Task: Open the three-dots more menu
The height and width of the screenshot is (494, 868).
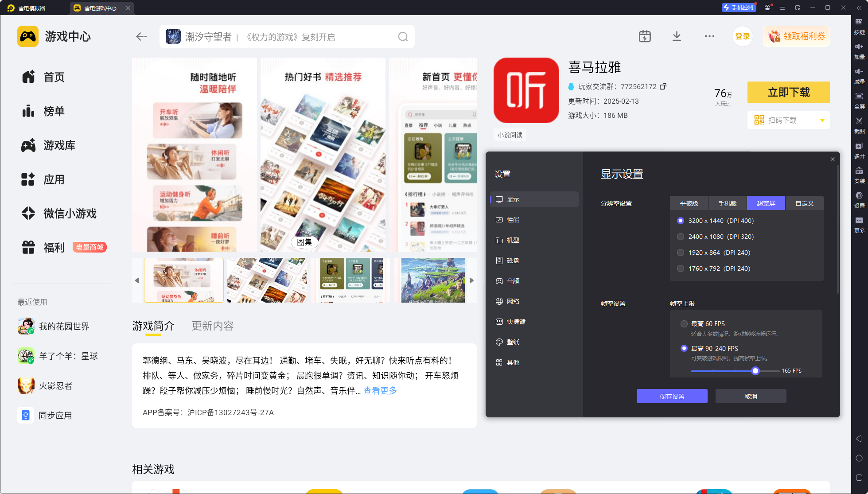Action: (x=709, y=36)
